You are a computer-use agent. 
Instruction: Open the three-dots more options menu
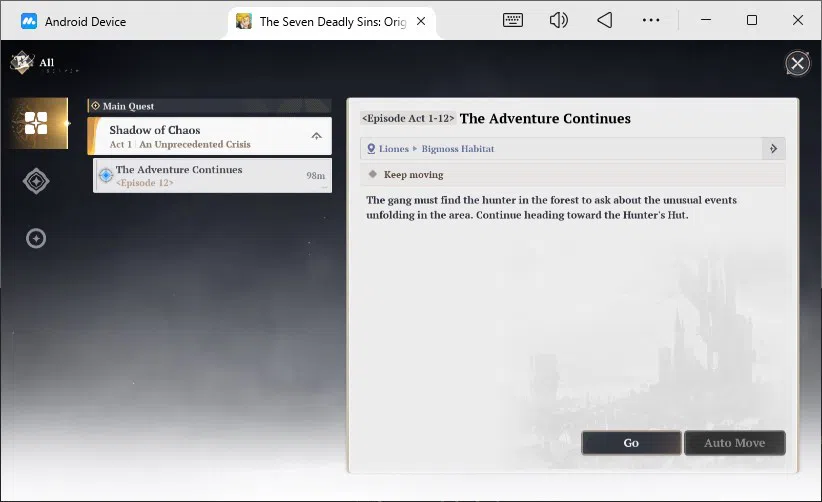651,20
